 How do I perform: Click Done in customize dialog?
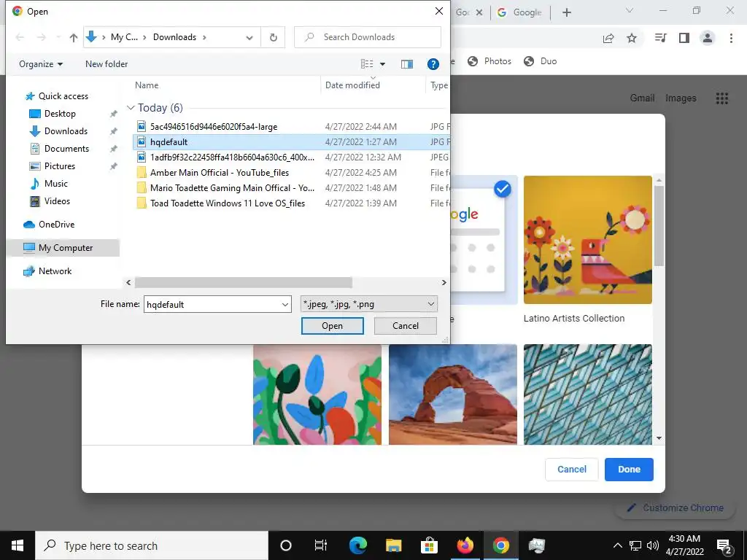pos(629,470)
